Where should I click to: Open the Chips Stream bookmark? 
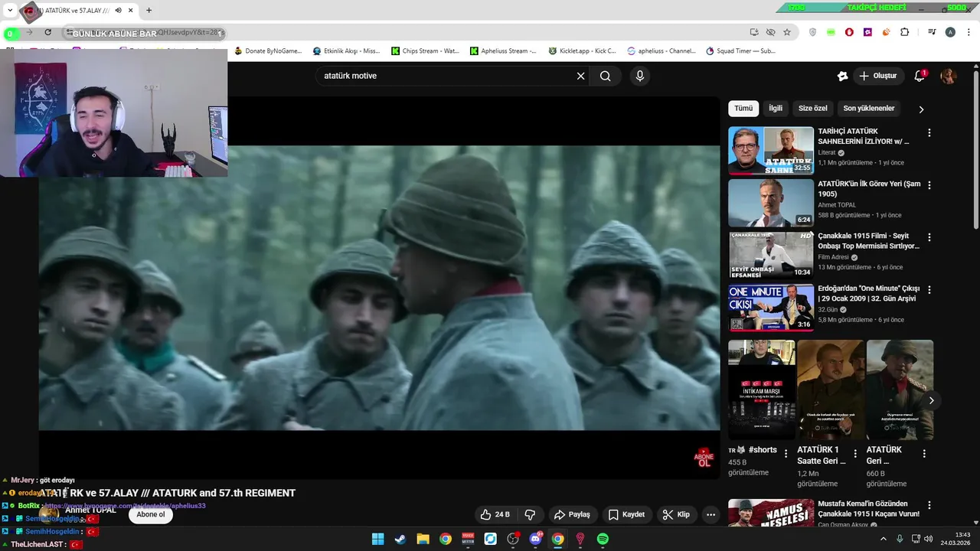click(425, 51)
